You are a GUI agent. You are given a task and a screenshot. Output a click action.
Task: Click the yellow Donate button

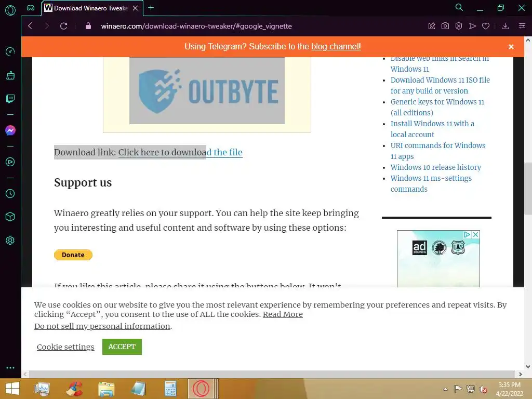73,255
